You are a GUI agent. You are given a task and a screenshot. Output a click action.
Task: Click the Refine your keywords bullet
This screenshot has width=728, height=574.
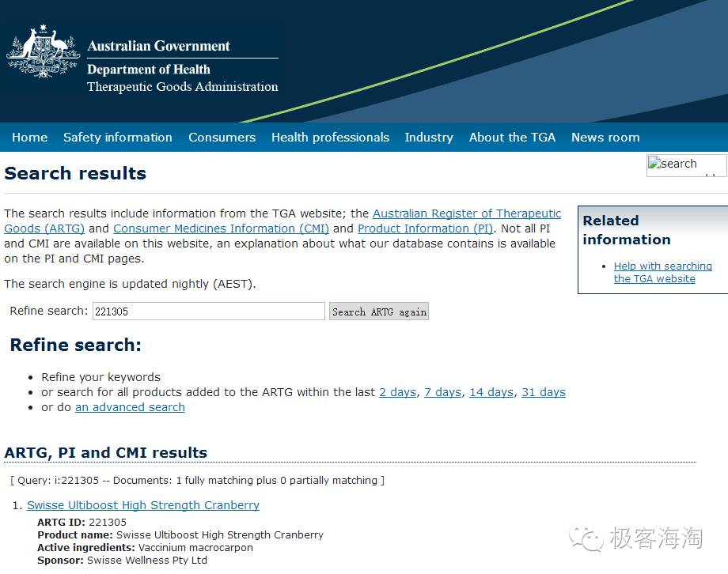pos(100,377)
